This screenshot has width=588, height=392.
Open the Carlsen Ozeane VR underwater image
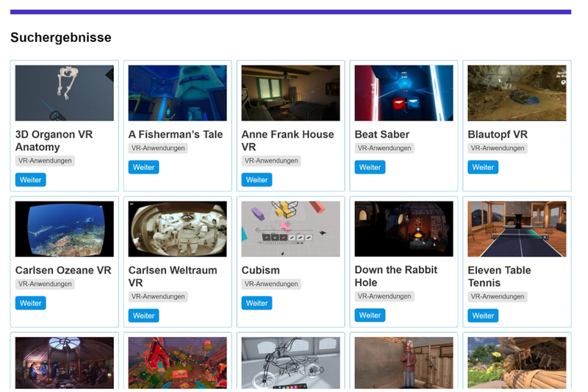65,229
